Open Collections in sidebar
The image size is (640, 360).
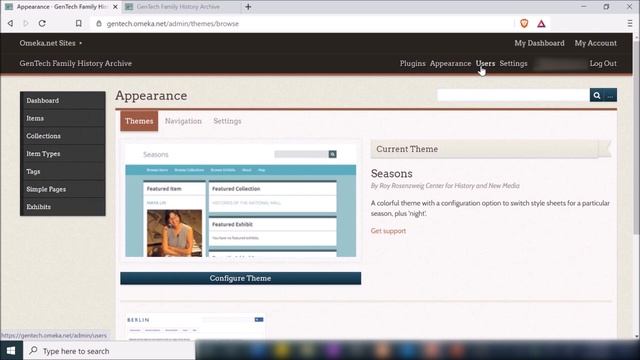63,136
